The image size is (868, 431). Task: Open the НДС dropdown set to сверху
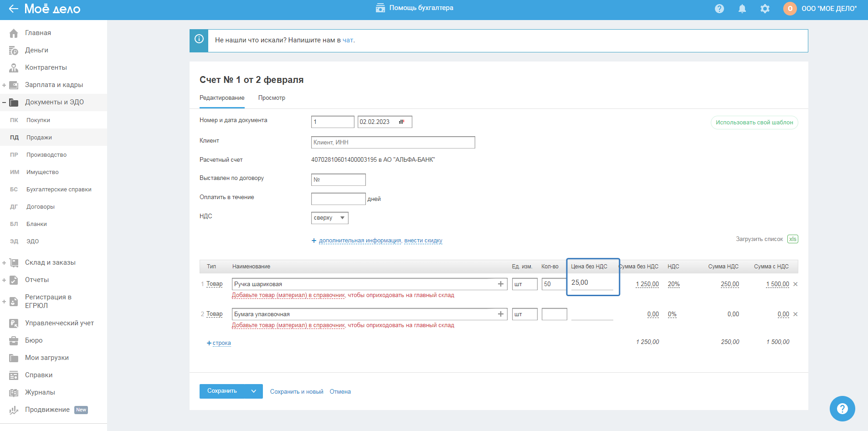pos(330,218)
